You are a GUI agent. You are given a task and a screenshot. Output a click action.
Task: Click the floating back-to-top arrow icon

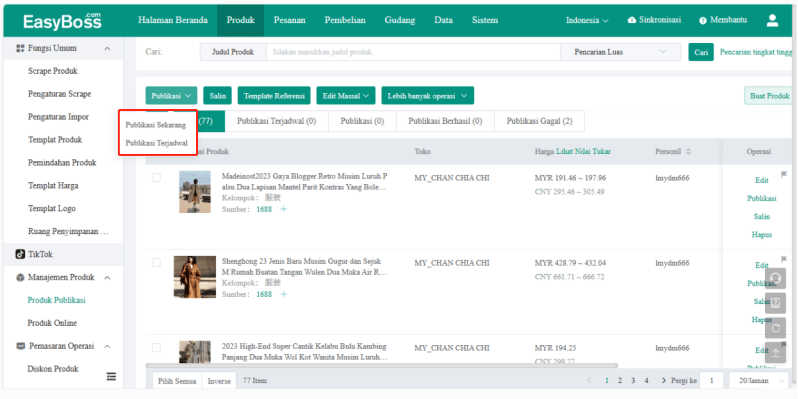point(775,352)
